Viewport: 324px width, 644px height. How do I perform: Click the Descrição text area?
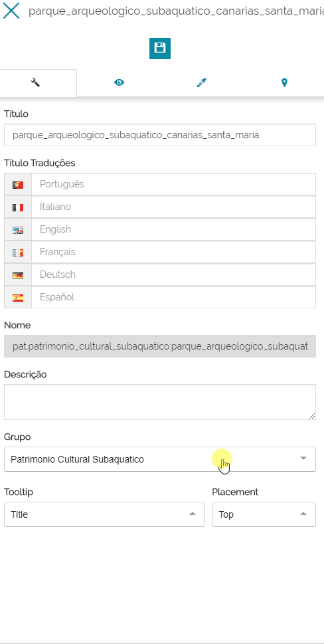(160, 402)
